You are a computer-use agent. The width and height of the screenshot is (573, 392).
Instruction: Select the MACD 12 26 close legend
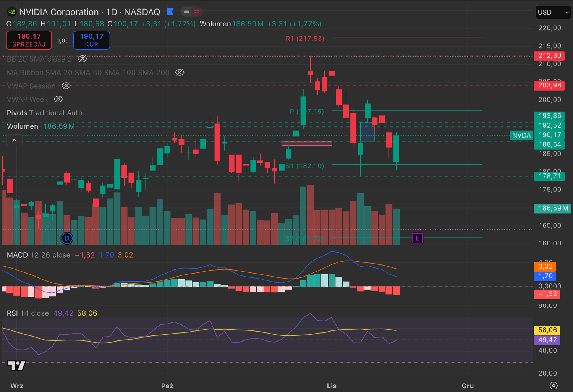coord(39,255)
